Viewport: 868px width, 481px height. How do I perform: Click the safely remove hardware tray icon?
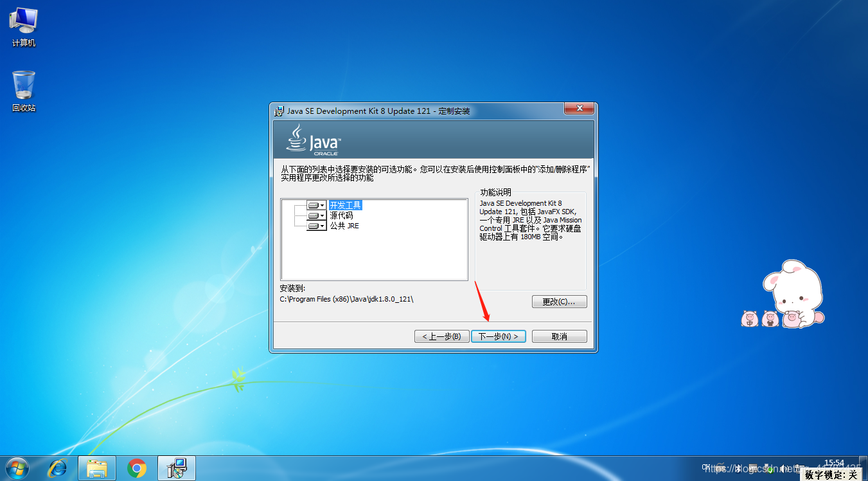(768, 469)
